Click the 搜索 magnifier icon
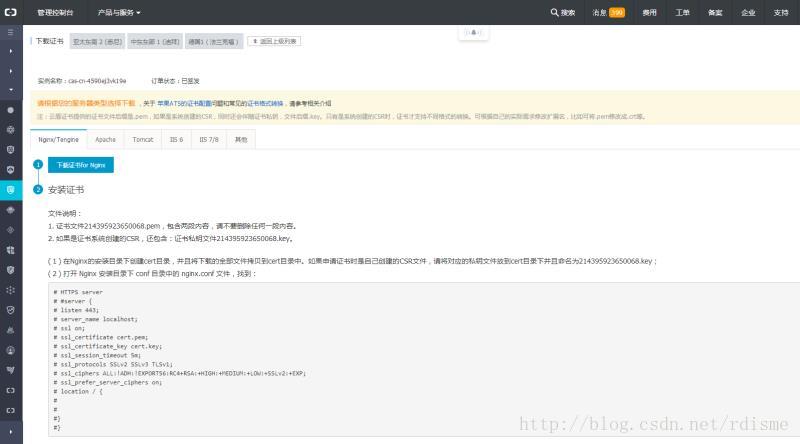 coord(554,12)
